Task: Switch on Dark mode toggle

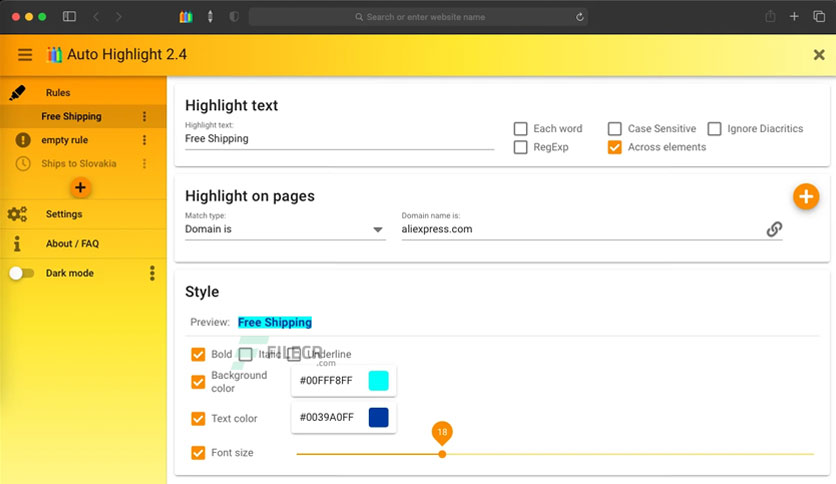Action: tap(21, 273)
